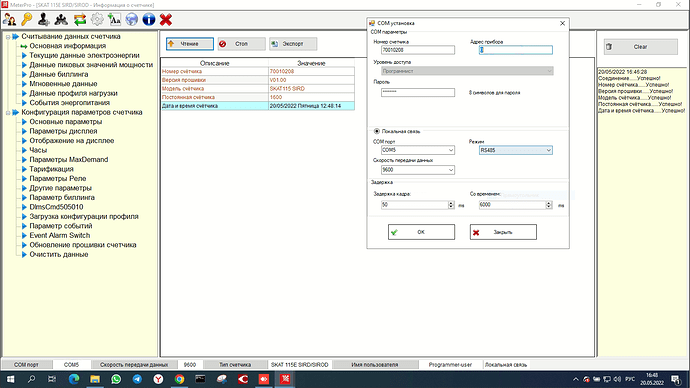Screen dimensions: 690x388
Task: Collapse the Считывание данных счетчика tree node
Action: coord(8,37)
